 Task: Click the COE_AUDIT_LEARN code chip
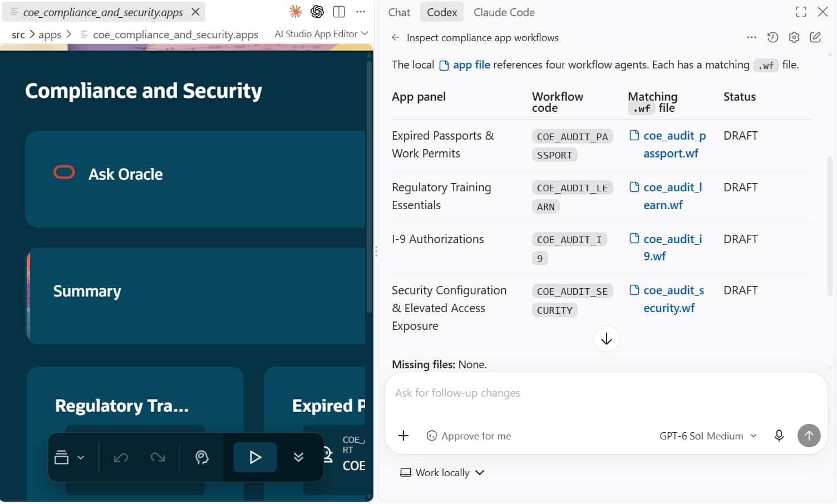[x=572, y=197]
